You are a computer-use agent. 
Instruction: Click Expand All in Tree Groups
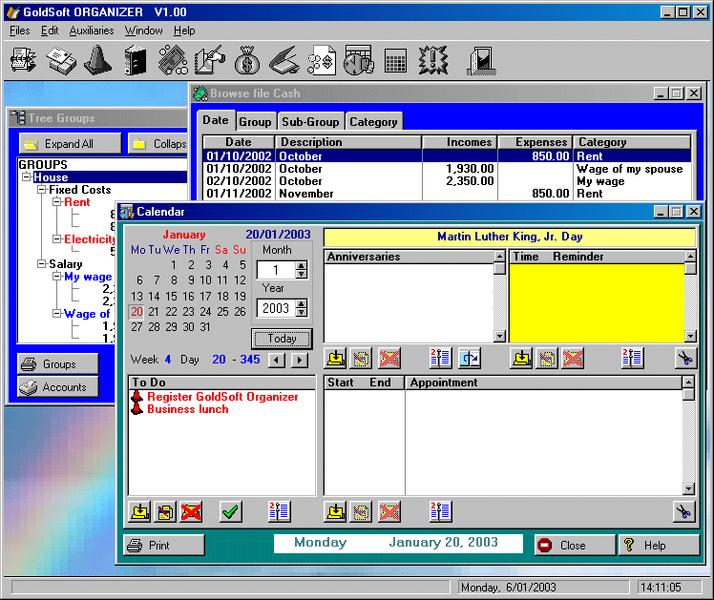click(x=70, y=144)
